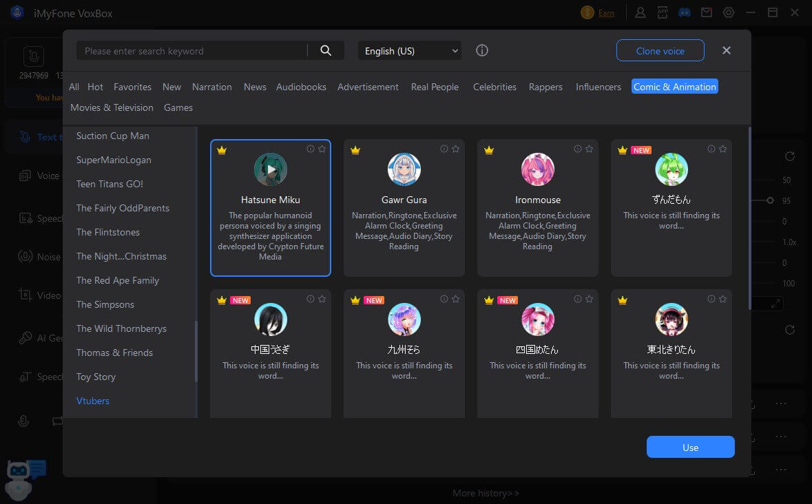This screenshot has width=812, height=504.
Task: Click the search magnifier icon
Action: 326,50
